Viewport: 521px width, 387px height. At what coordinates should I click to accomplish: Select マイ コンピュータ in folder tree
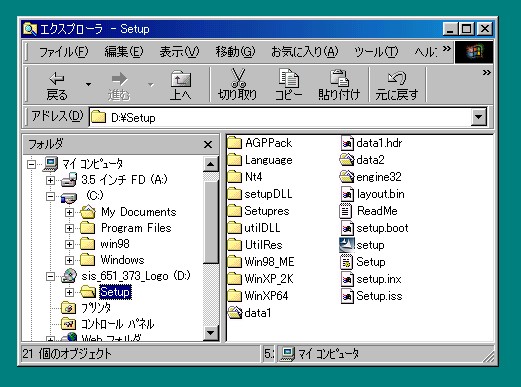pos(92,164)
